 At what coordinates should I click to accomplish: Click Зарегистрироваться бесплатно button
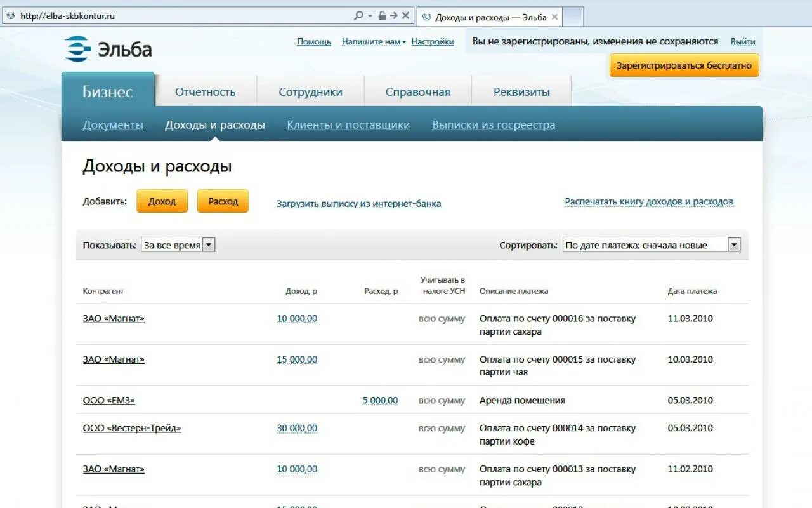pos(684,65)
